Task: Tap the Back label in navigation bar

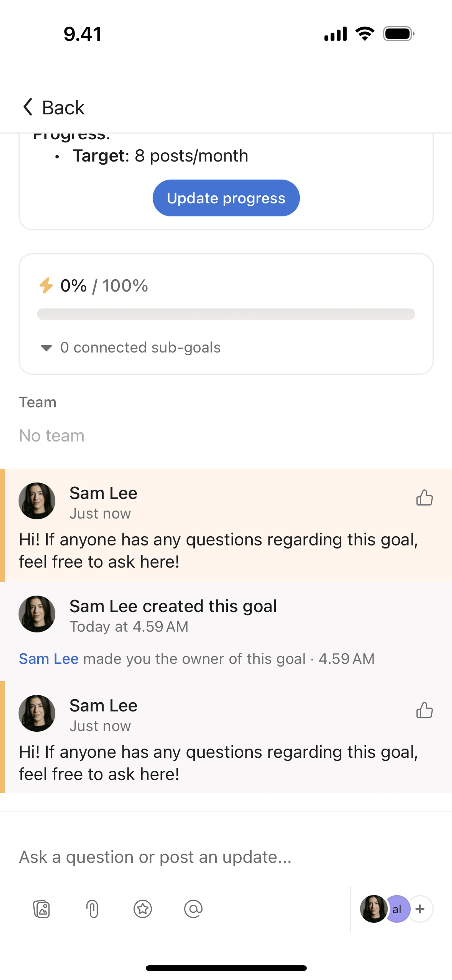Action: click(x=63, y=108)
